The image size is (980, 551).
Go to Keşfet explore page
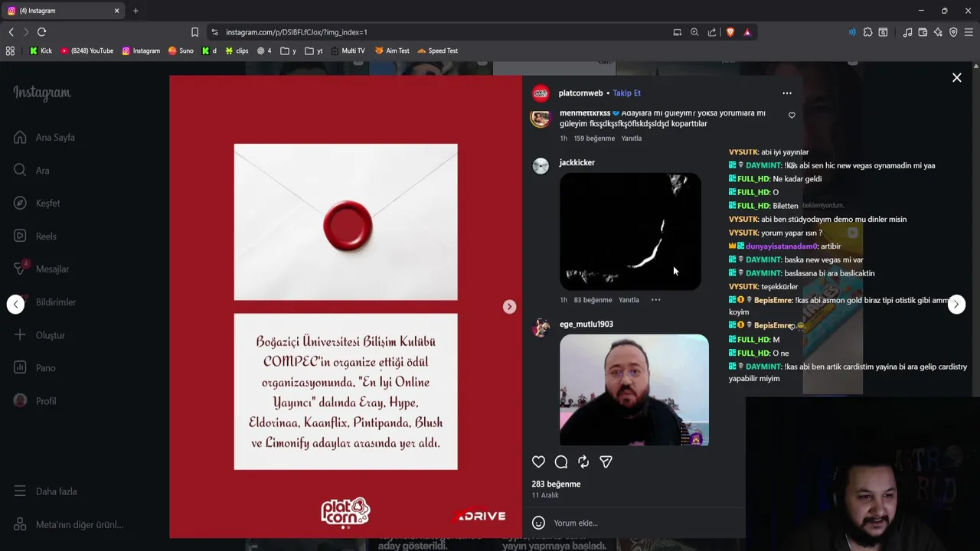pos(37,204)
